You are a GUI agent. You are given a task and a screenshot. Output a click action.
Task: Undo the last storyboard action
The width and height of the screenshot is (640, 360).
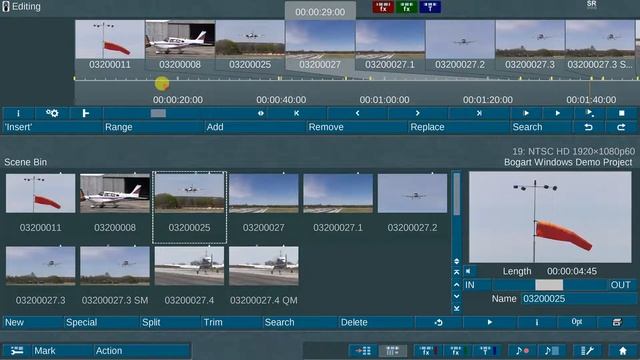(x=588, y=127)
